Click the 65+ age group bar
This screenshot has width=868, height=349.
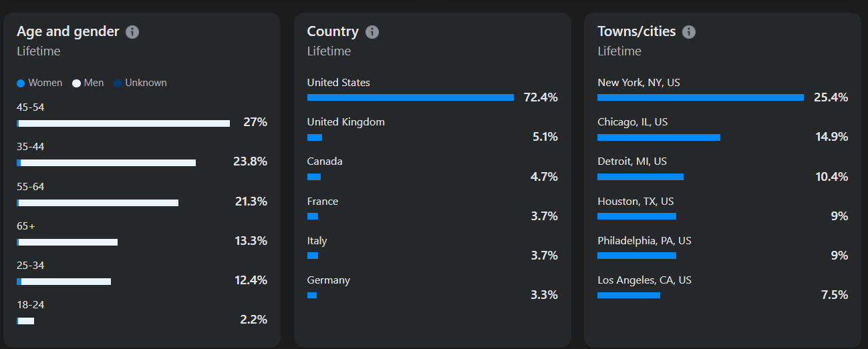click(x=67, y=242)
